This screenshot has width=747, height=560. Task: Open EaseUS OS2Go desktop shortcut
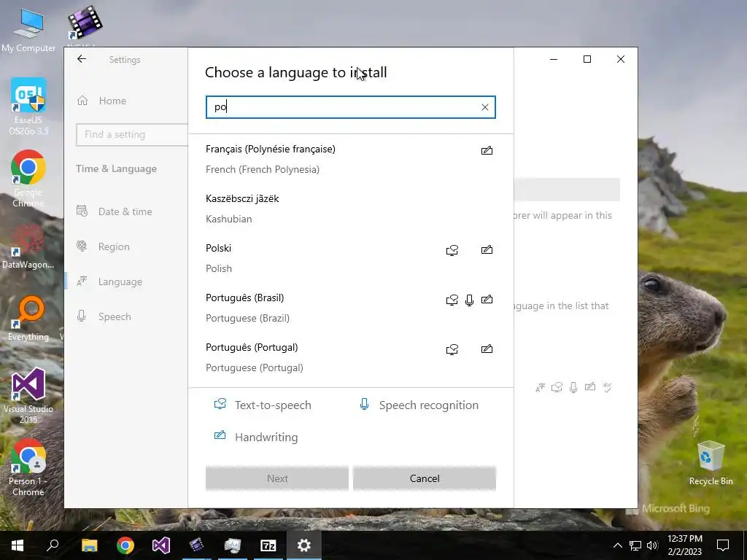(x=28, y=106)
